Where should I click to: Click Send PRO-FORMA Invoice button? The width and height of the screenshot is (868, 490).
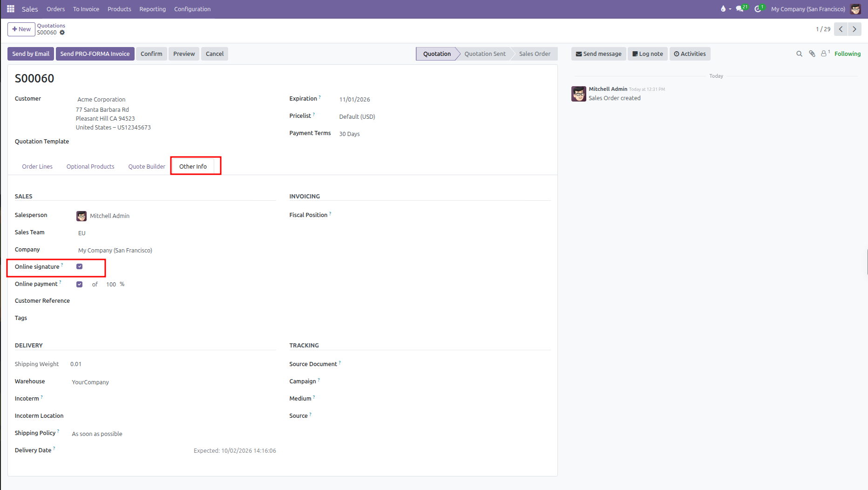click(95, 54)
